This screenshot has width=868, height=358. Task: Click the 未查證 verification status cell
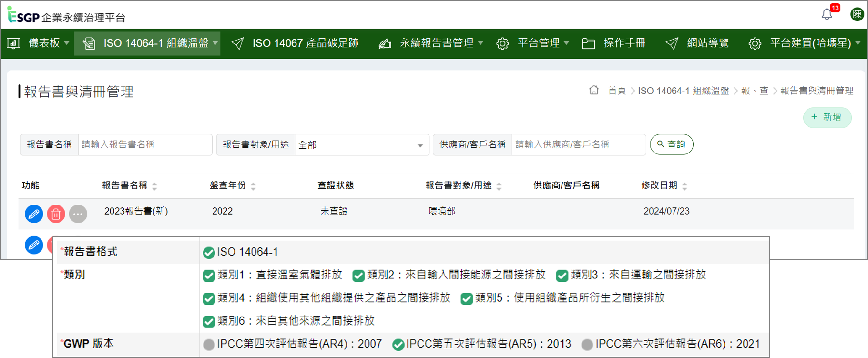pos(334,211)
